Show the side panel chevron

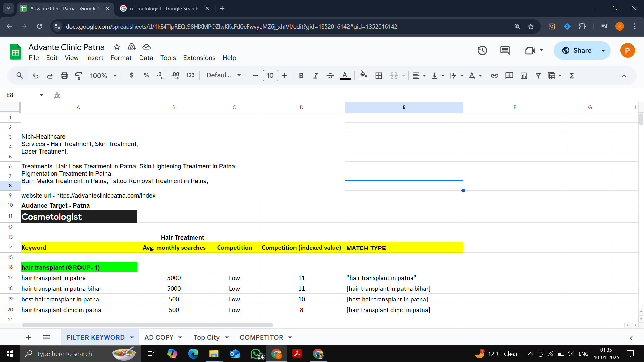click(631, 338)
